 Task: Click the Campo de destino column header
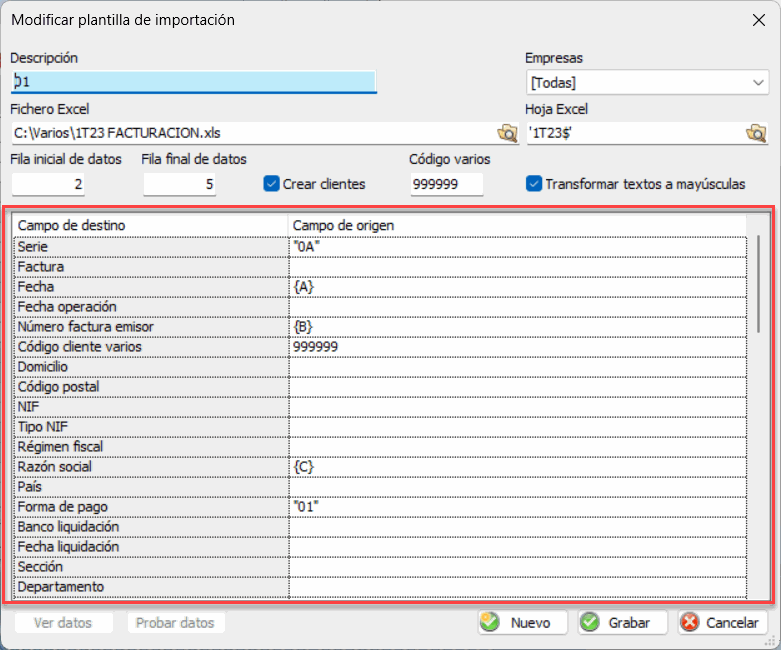click(151, 226)
